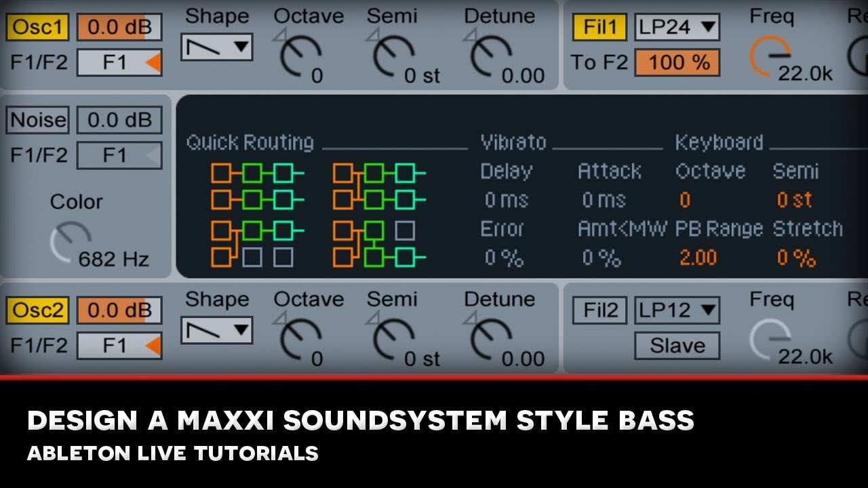Click the Keyboard Octave value 0
The height and width of the screenshot is (488, 868).
pos(685,200)
